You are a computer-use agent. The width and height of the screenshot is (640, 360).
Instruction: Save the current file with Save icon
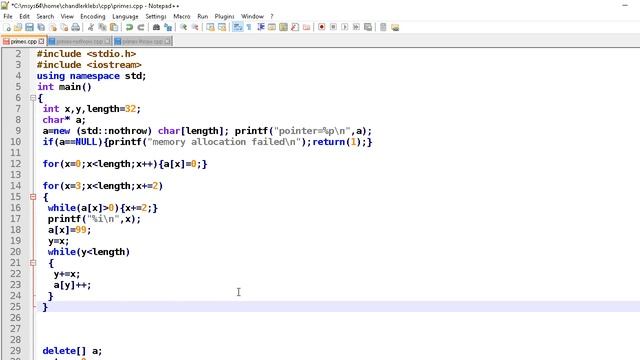click(x=29, y=27)
